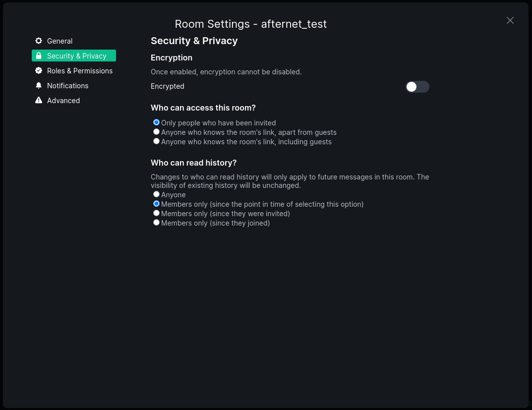Click the 'Who can read history?' heading
The height and width of the screenshot is (410, 532).
(193, 163)
